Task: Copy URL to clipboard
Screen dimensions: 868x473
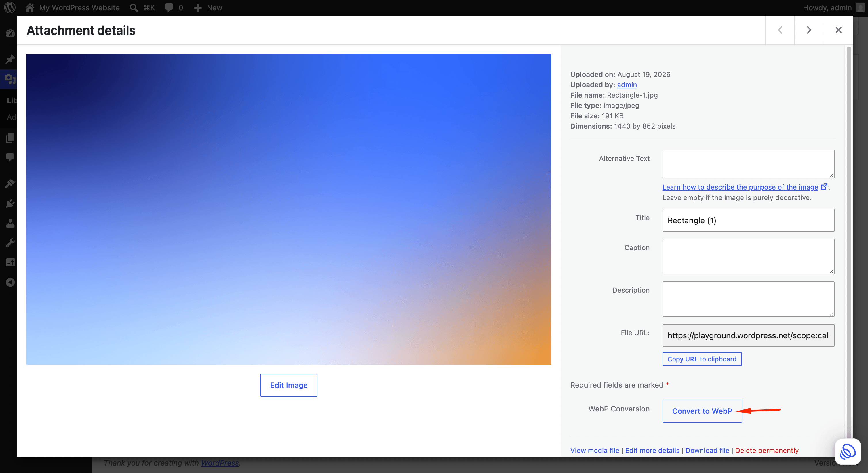Action: (x=702, y=359)
